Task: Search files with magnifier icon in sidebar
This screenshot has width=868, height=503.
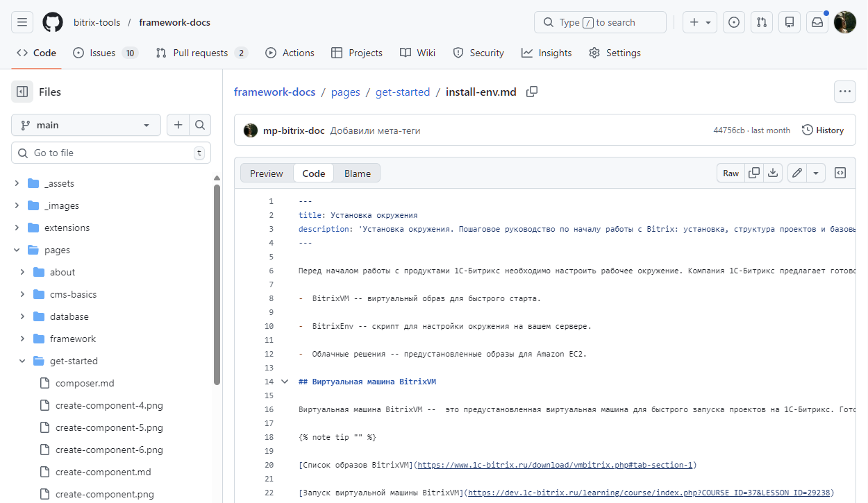Action: coord(200,125)
